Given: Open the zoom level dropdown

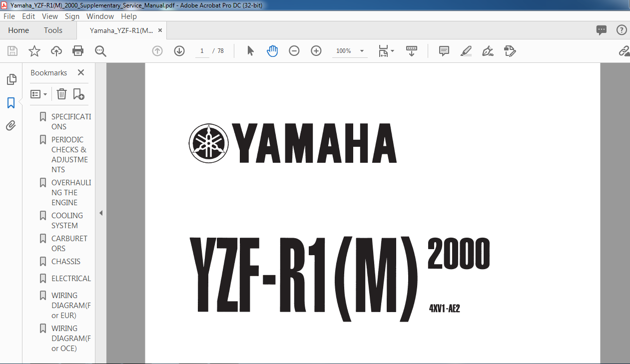Looking at the screenshot, I should coord(362,51).
